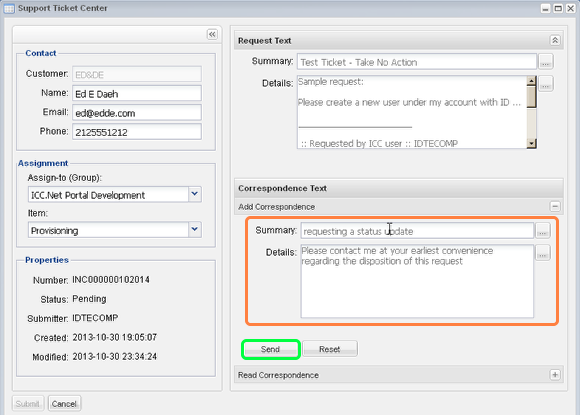The width and height of the screenshot is (580, 415).
Task: Click the Correspondence Details text area
Action: coord(417,281)
